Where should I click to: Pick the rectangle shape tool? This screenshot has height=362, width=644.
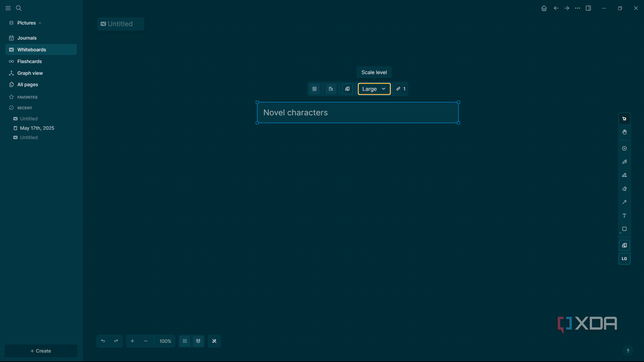pos(624,229)
